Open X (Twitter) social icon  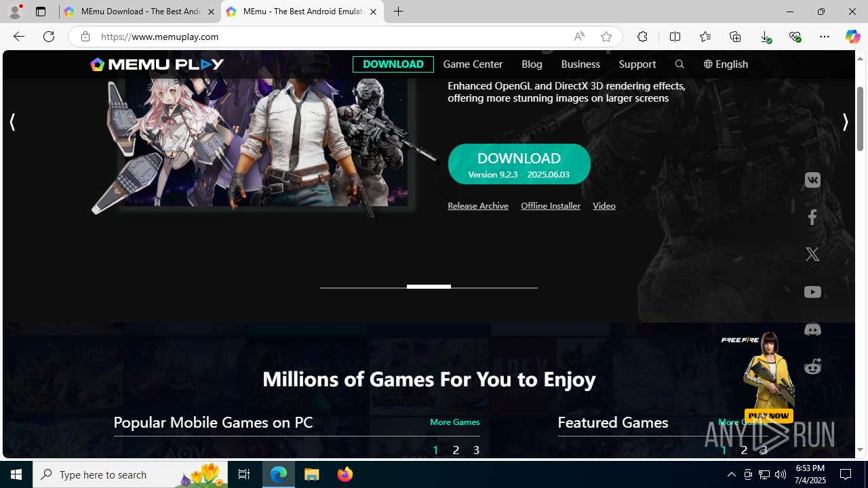coord(812,255)
